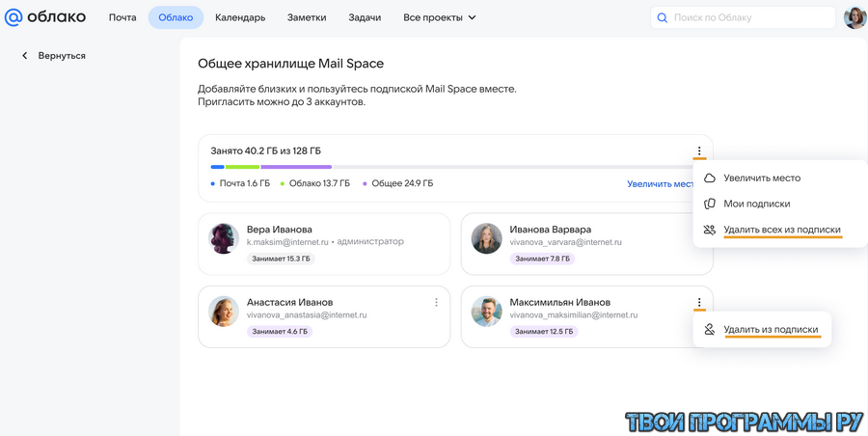
Task: Open storage three-dot options menu
Action: pyautogui.click(x=699, y=151)
